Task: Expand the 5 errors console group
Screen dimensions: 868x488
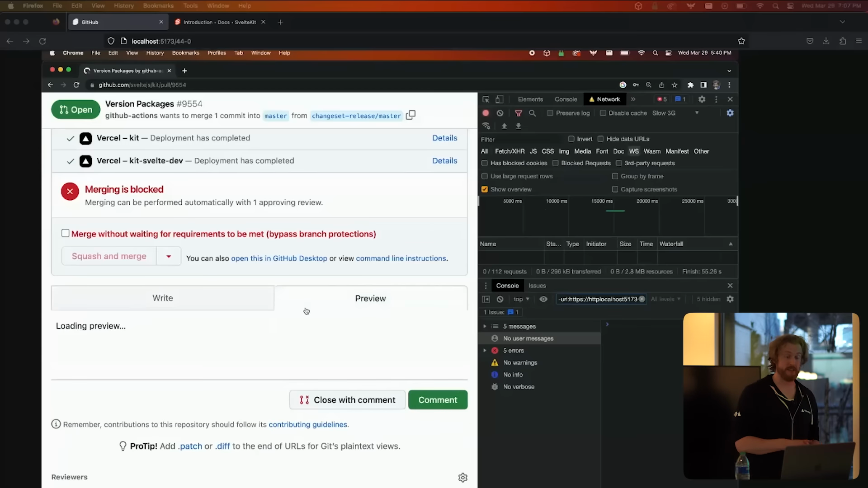Action: coord(485,351)
